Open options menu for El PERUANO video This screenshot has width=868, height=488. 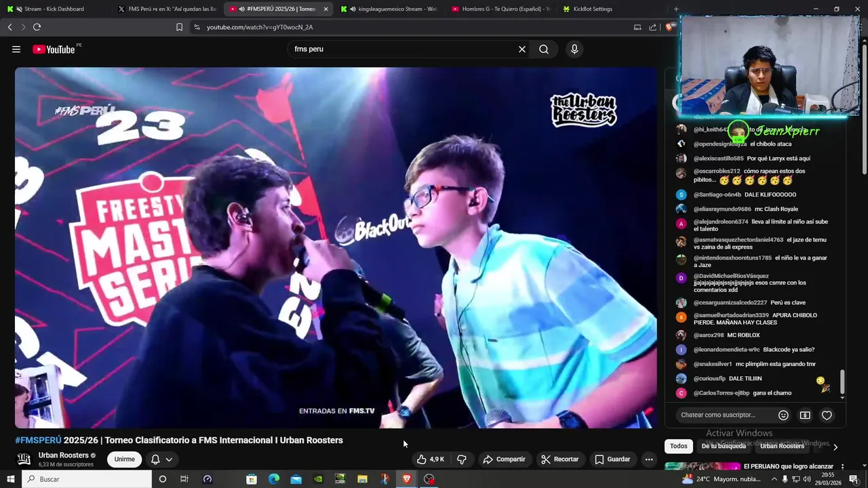click(842, 467)
